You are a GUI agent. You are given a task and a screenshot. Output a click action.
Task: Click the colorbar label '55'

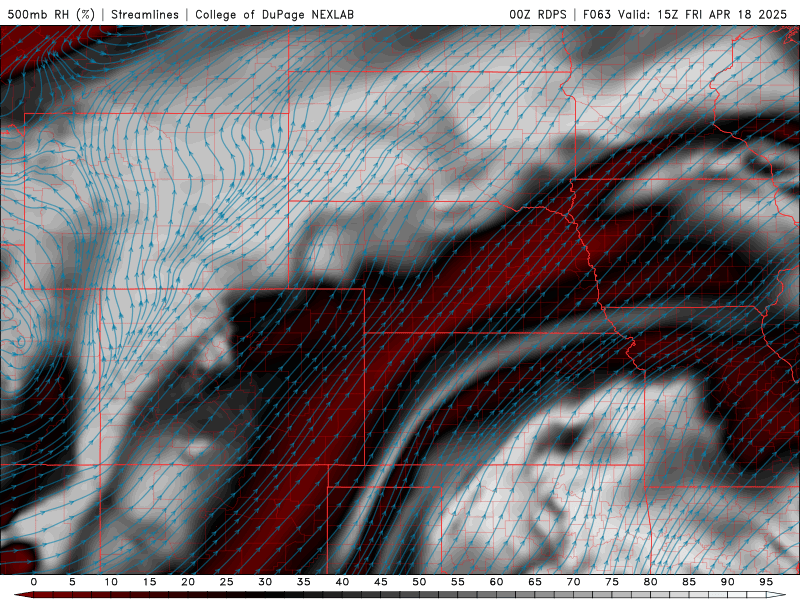pyautogui.click(x=458, y=582)
